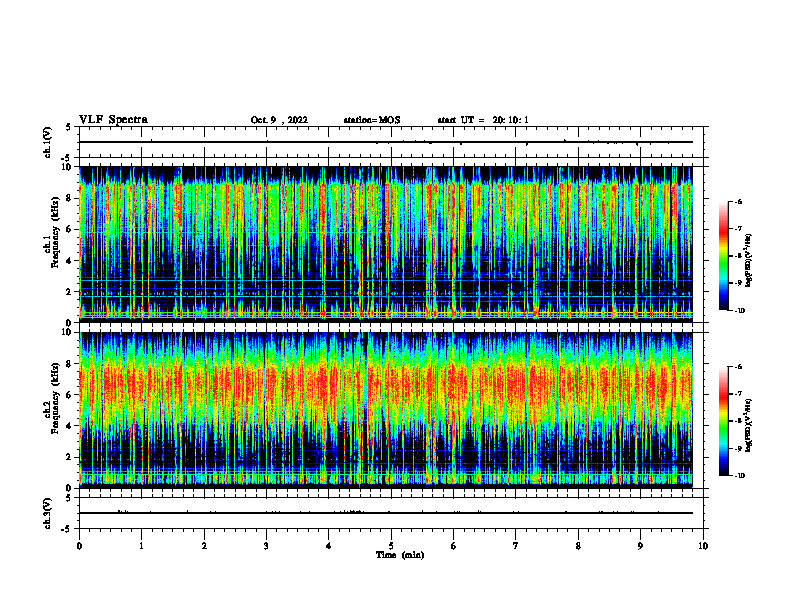Image resolution: width=792 pixels, height=612 pixels.
Task: Click time axis tick label "6"
Action: point(454,546)
